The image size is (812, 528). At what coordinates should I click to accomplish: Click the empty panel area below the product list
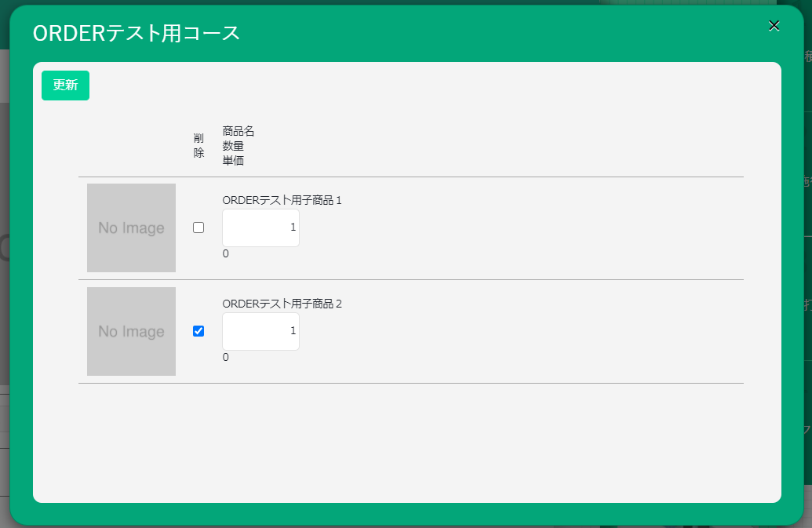tap(408, 443)
